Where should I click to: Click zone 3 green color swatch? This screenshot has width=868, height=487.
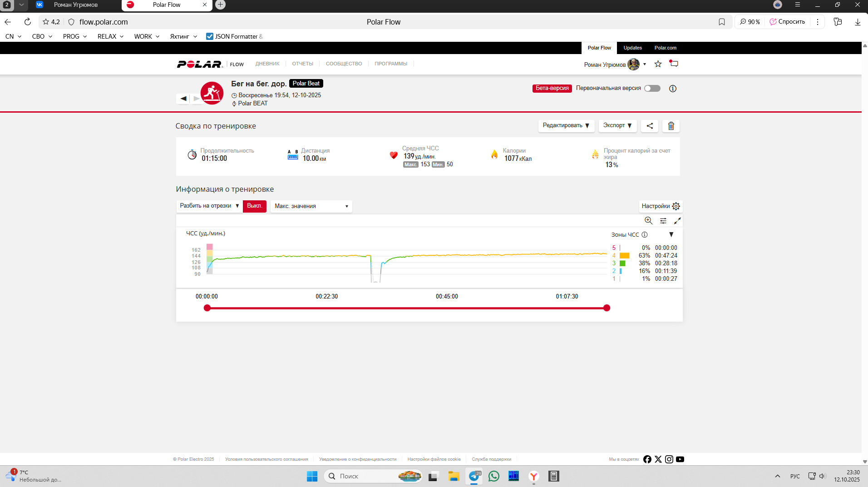(x=622, y=263)
